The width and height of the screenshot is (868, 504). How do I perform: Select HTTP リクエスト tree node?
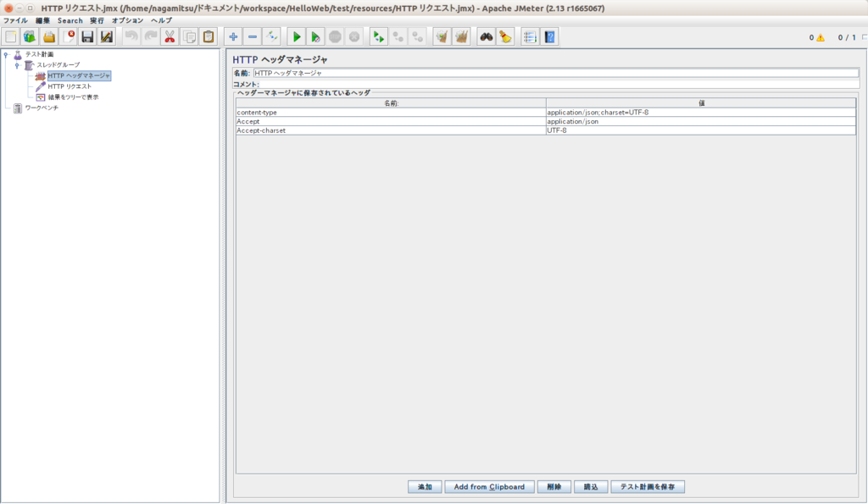point(70,86)
